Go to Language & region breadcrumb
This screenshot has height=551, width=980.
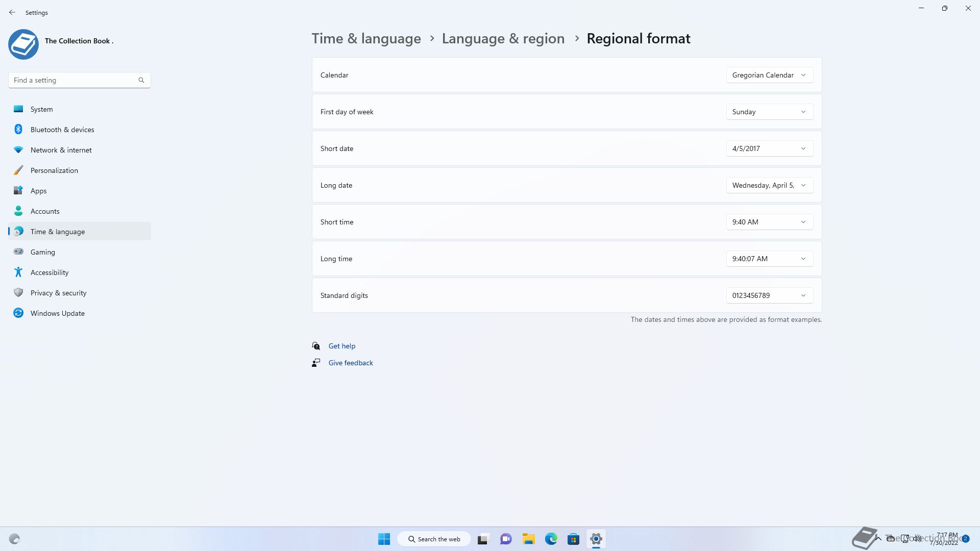click(x=503, y=39)
